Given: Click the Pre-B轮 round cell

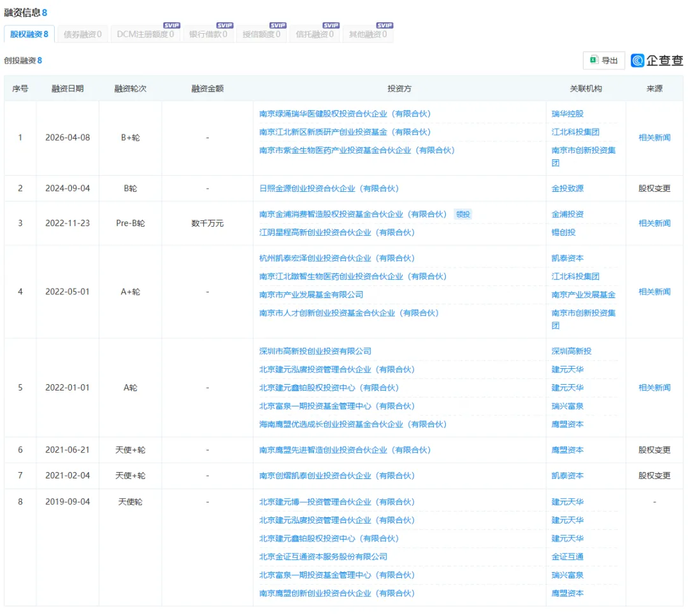Looking at the screenshot, I should pyautogui.click(x=131, y=224).
